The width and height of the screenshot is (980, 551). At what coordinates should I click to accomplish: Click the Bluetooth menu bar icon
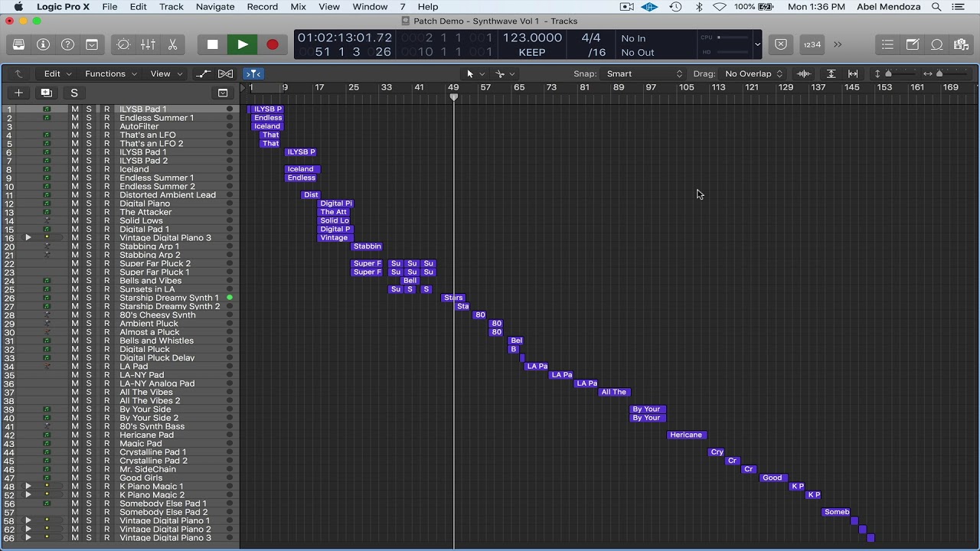click(x=699, y=7)
